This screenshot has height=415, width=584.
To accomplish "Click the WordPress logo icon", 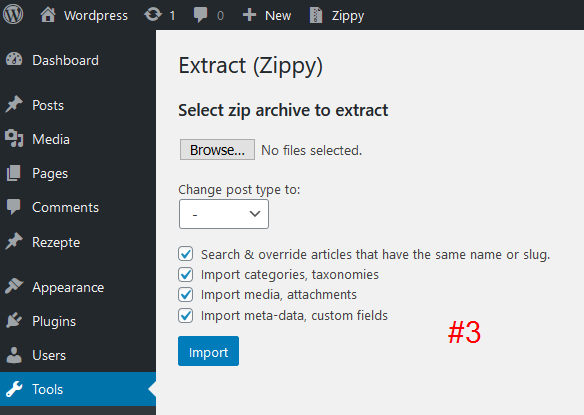I will tap(13, 15).
